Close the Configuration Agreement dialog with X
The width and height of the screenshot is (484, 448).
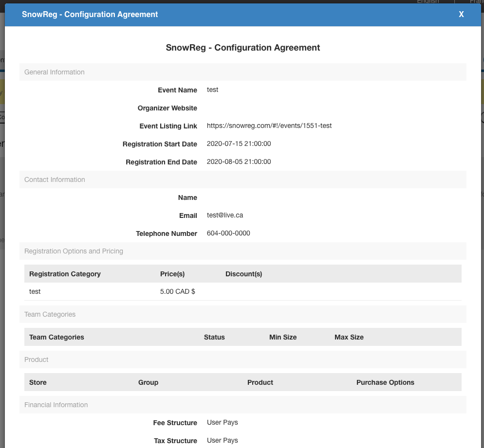tap(461, 15)
